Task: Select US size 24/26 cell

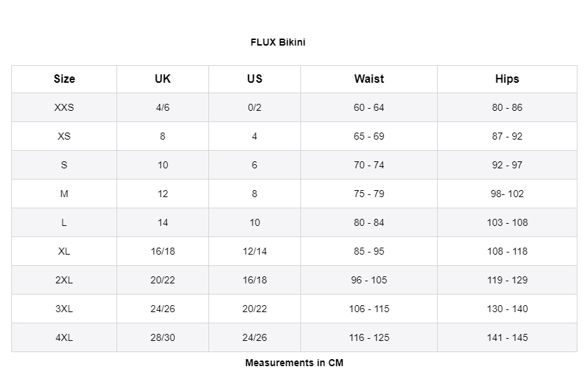Action: point(255,337)
